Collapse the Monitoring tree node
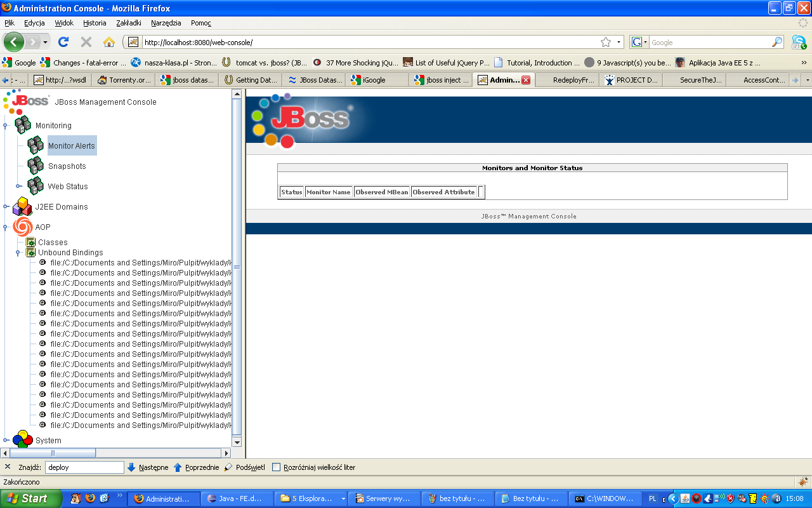 click(5, 126)
